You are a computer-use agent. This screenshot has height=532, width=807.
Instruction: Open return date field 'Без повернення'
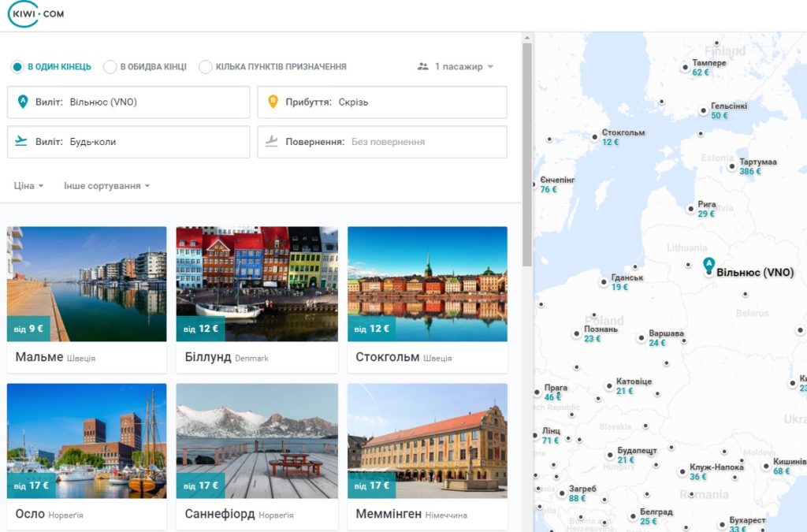coord(382,142)
